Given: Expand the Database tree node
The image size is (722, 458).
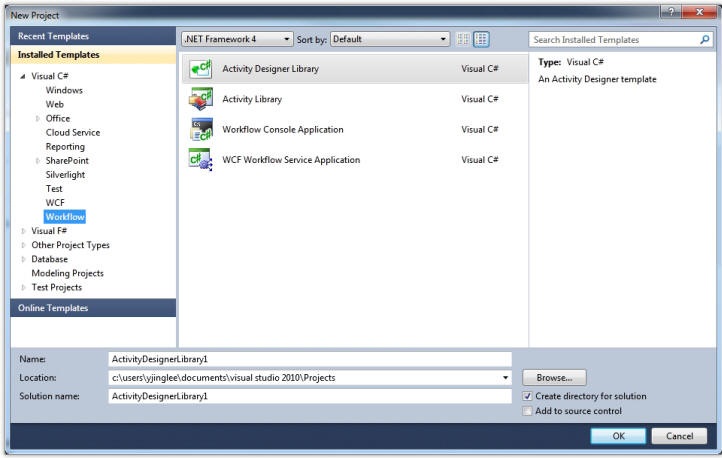Looking at the screenshot, I should (x=23, y=260).
